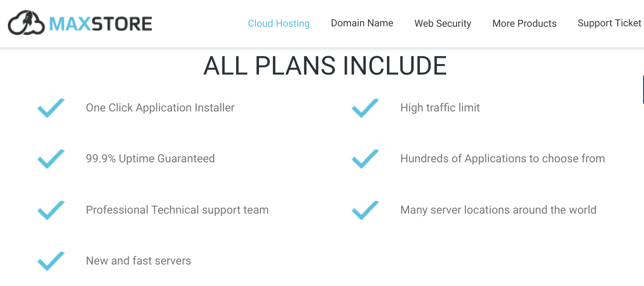
Task: Open the Domain Name menu item
Action: [362, 23]
